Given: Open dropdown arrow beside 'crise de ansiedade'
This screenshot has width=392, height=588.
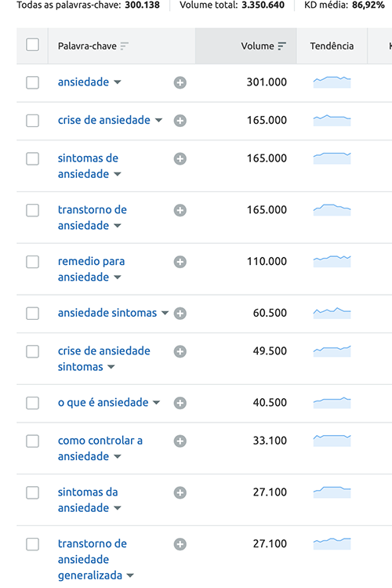Looking at the screenshot, I should point(158,121).
